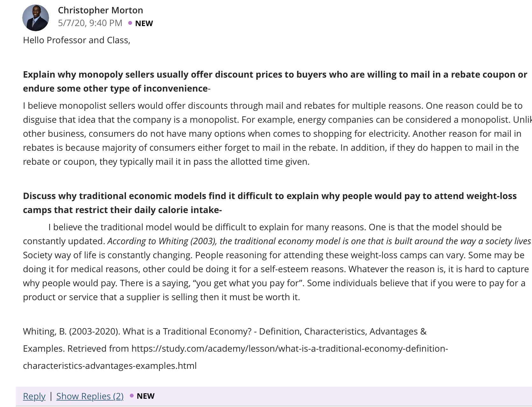Click the "Hello Professor and Class," greeting
This screenshot has width=532, height=407.
click(77, 40)
